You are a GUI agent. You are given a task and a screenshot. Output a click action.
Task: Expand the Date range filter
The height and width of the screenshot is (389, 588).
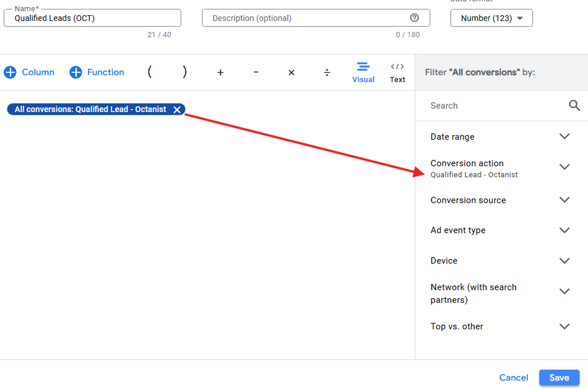564,136
